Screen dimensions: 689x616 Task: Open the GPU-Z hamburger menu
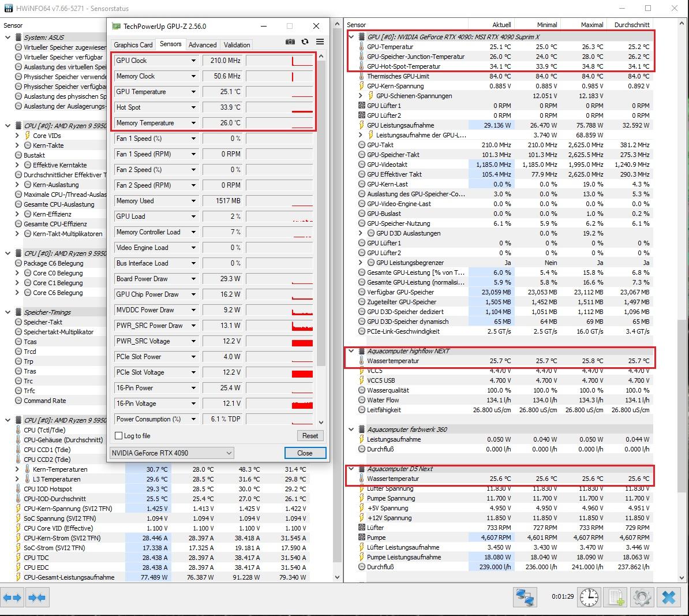[320, 42]
